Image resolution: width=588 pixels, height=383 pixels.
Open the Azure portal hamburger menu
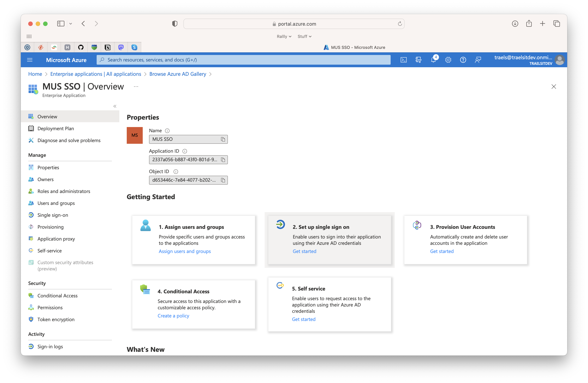(30, 60)
